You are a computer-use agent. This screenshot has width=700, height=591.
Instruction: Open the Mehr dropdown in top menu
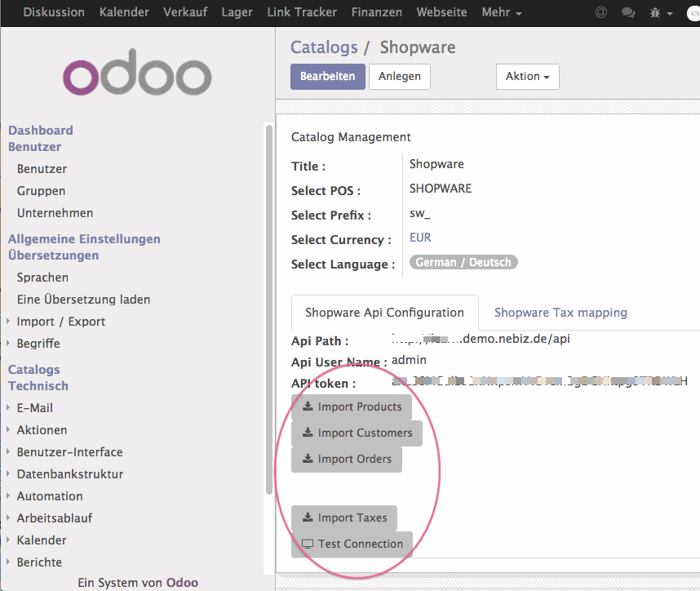click(501, 12)
